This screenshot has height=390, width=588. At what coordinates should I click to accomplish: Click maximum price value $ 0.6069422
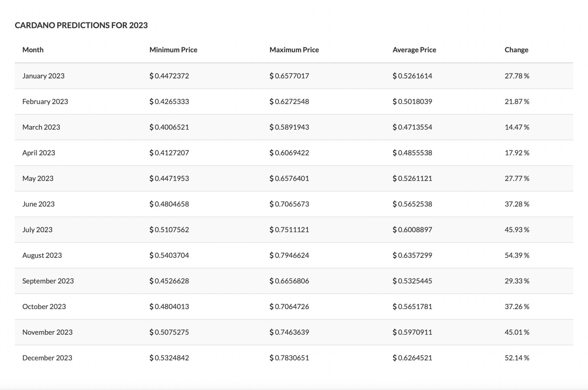click(289, 153)
